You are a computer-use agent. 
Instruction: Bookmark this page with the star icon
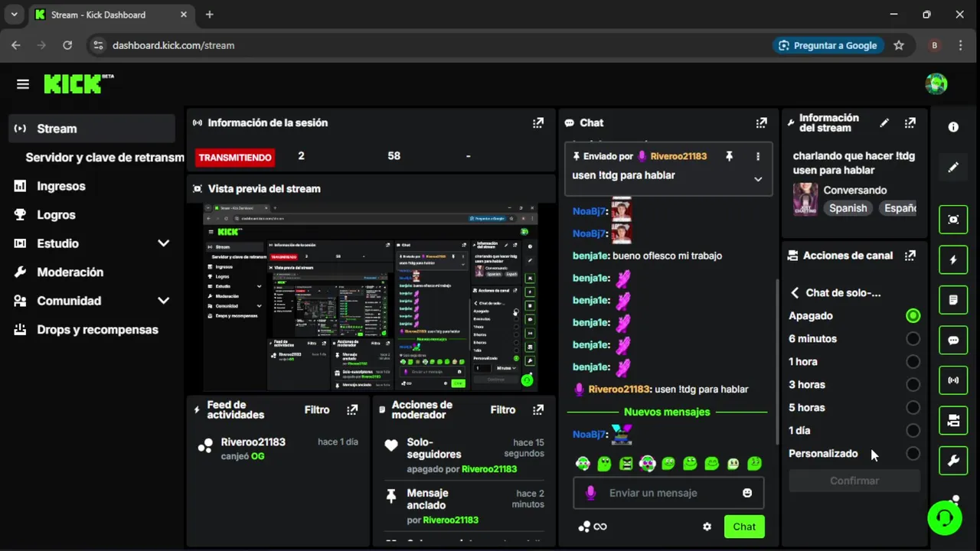899,45
